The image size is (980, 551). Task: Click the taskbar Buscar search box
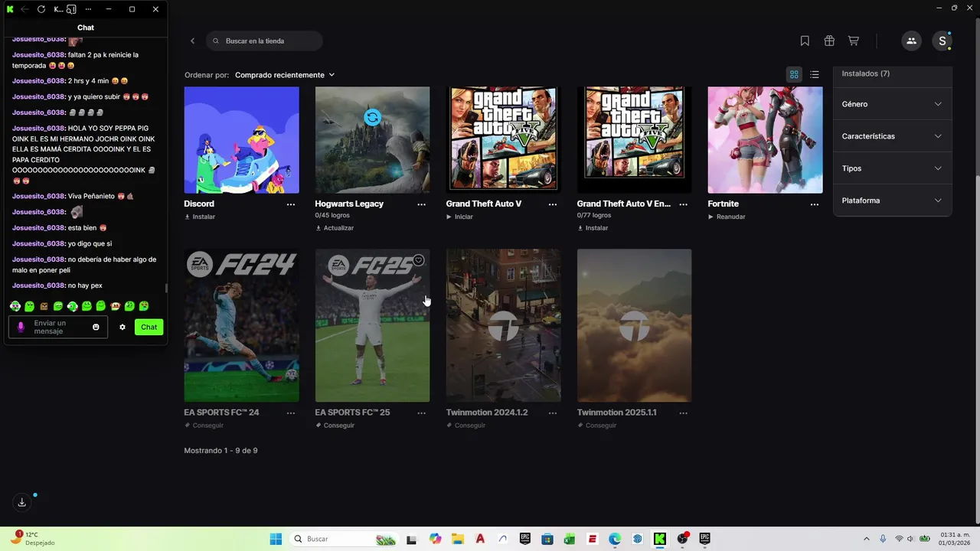[344, 539]
